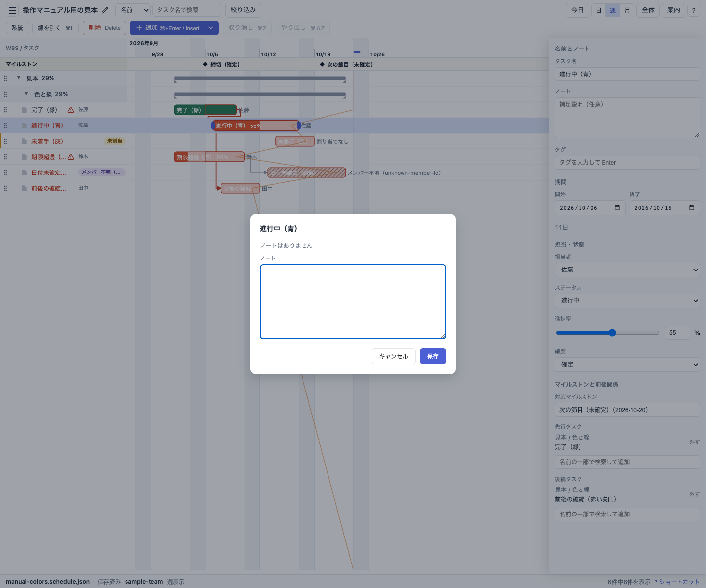The image size is (706, 588).
Task: Click the タグを入力して Enter field
Action: pos(627,163)
